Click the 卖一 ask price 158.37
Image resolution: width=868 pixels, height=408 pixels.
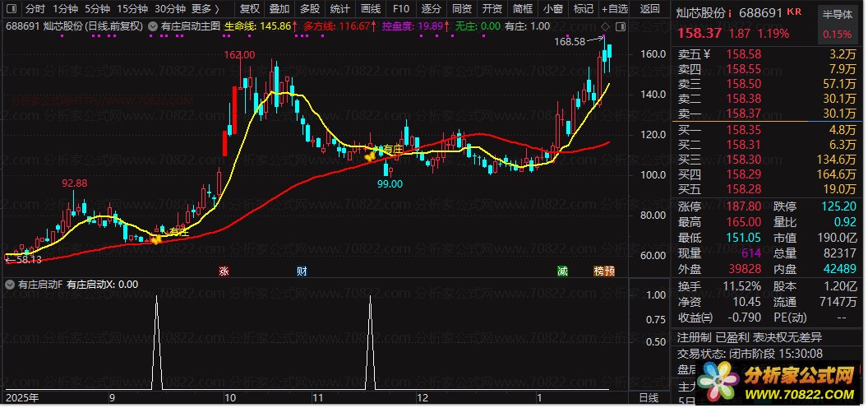click(x=743, y=114)
